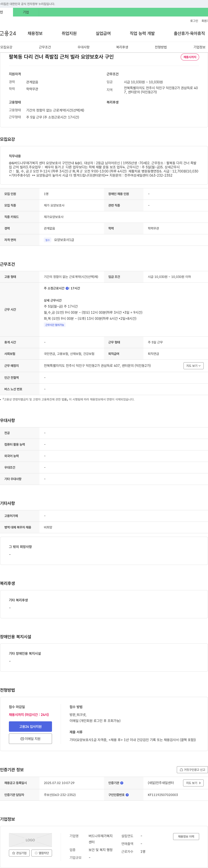Click the 이메일 지원 button
208x868 pixels.
coord(30,739)
